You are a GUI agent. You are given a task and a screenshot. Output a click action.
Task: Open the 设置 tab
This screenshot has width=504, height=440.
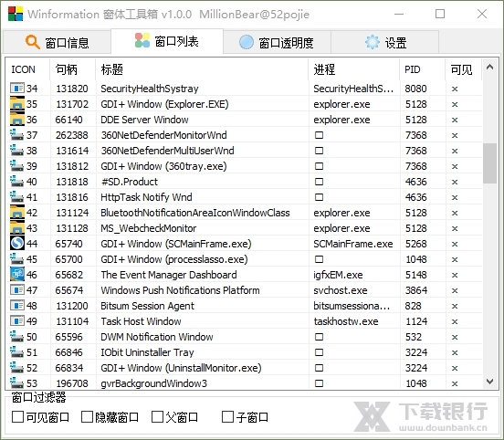pos(385,42)
